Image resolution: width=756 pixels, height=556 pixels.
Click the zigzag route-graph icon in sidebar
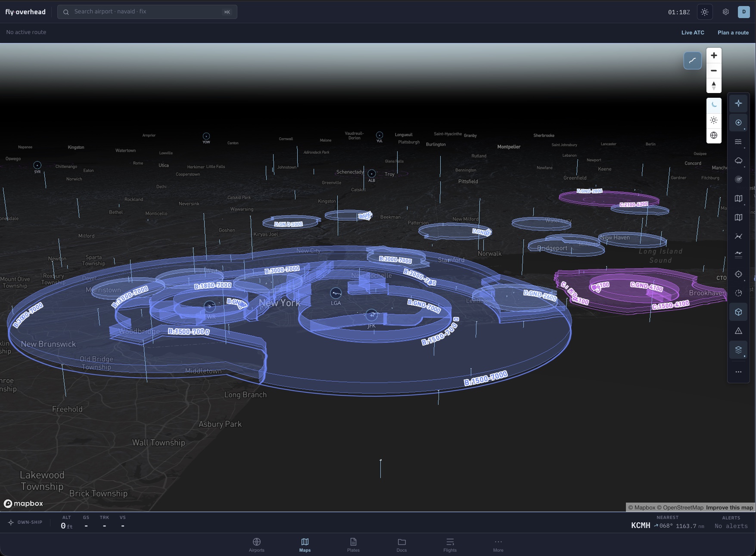coord(738,236)
